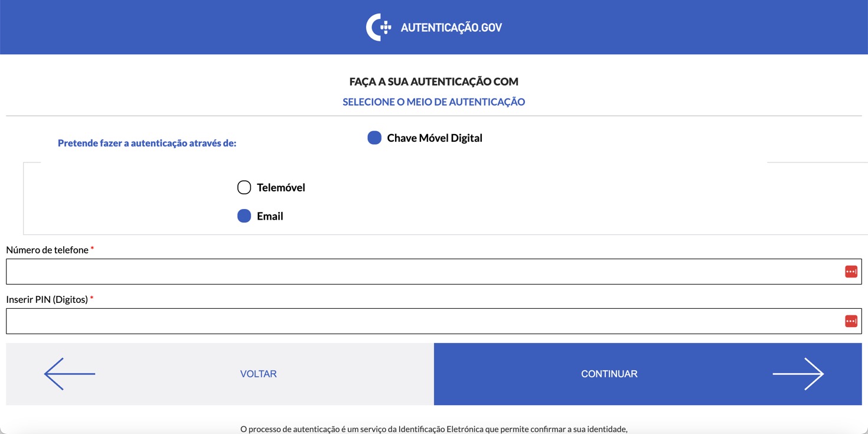
Task: Click the Telemóvel option label
Action: pos(281,188)
